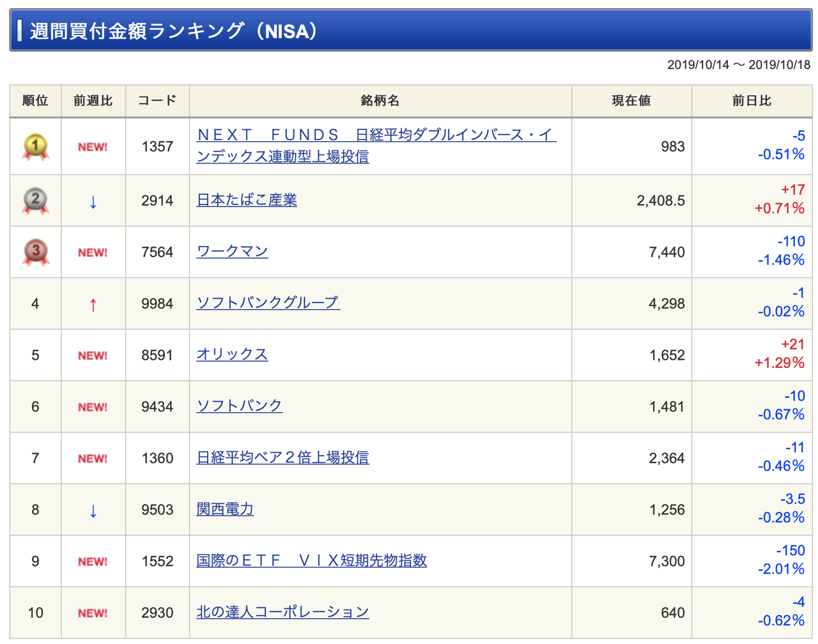Click stock code 1552
Image resolution: width=818 pixels, height=644 pixels.
pos(157,562)
